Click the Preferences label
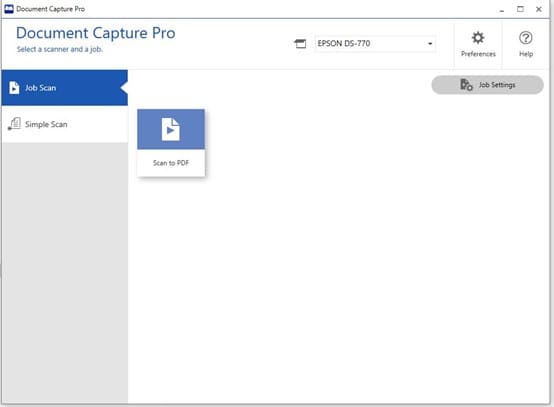This screenshot has width=554, height=407. [x=478, y=54]
